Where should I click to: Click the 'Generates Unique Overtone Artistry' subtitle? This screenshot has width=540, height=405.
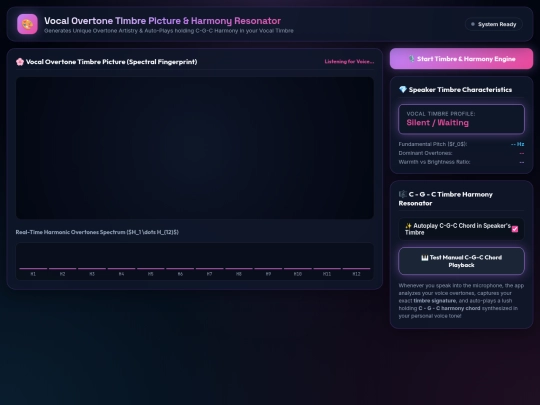coord(169,31)
